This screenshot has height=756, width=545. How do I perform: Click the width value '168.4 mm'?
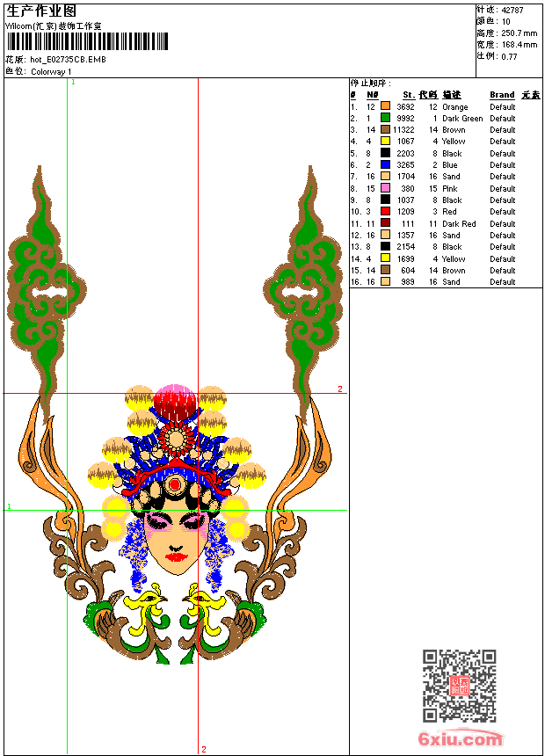(x=519, y=45)
